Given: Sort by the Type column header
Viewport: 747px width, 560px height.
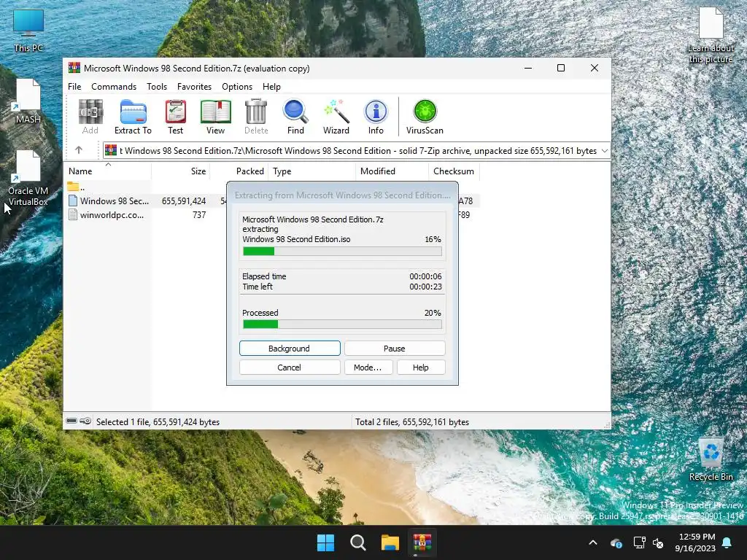Looking at the screenshot, I should pyautogui.click(x=311, y=171).
